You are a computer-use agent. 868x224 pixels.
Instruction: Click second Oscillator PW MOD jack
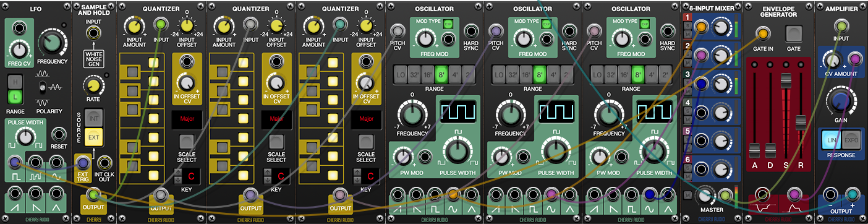[523, 157]
